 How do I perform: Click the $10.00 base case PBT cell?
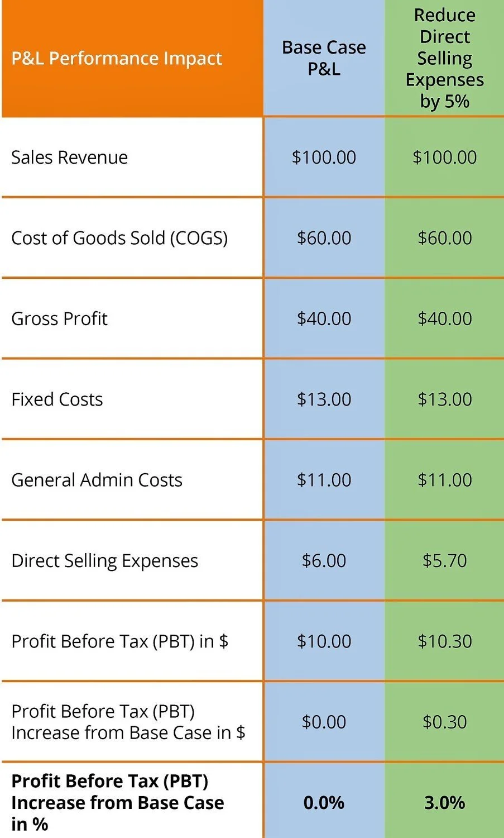[324, 641]
